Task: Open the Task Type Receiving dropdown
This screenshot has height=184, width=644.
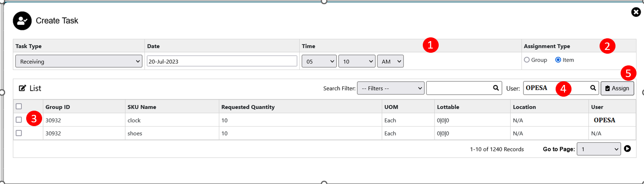Action: [79, 61]
